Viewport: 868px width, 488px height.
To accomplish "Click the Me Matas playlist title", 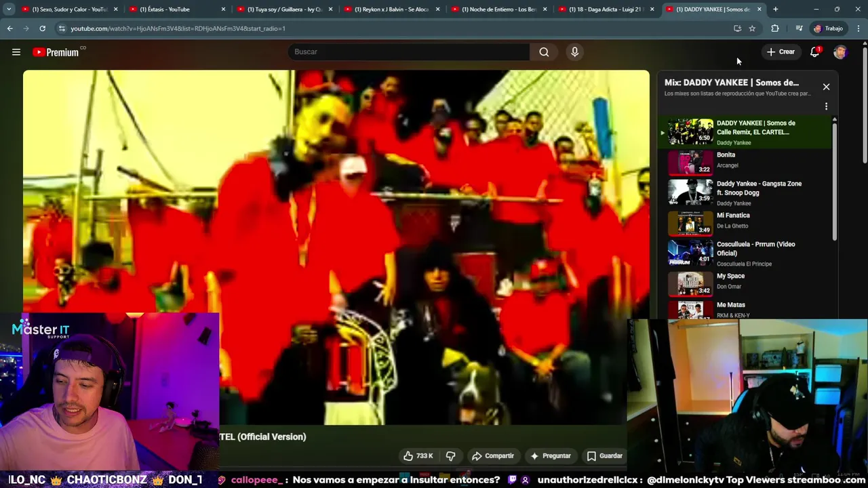I will pos(731,305).
